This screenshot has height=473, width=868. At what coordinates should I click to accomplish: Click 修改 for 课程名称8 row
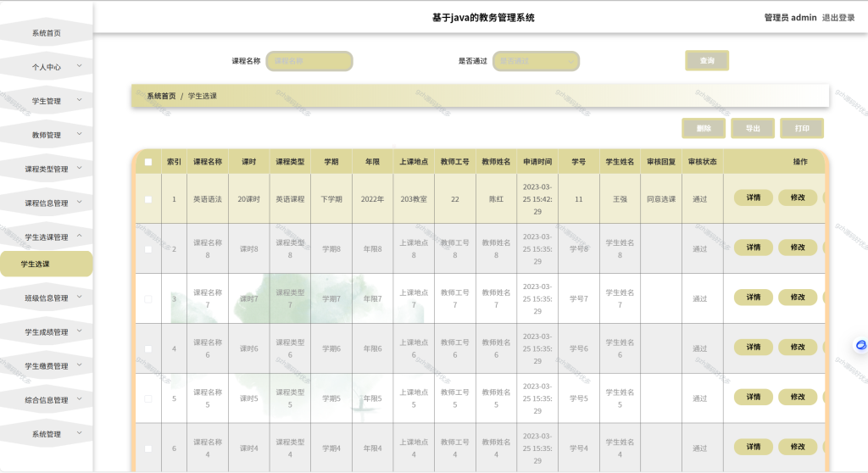pyautogui.click(x=798, y=248)
